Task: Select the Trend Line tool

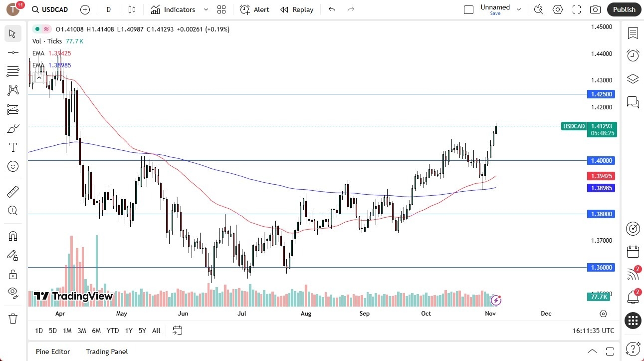Action: (12, 52)
